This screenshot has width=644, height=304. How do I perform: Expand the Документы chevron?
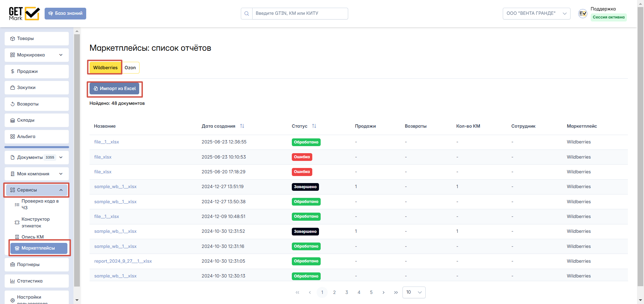coord(61,158)
